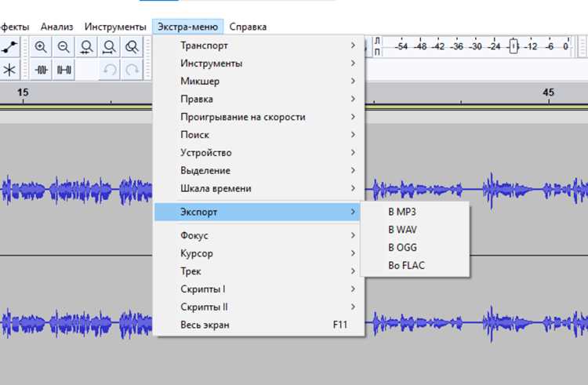The width and height of the screenshot is (588, 385).
Task: Click Fit Selection to Width icon
Action: coord(86,47)
